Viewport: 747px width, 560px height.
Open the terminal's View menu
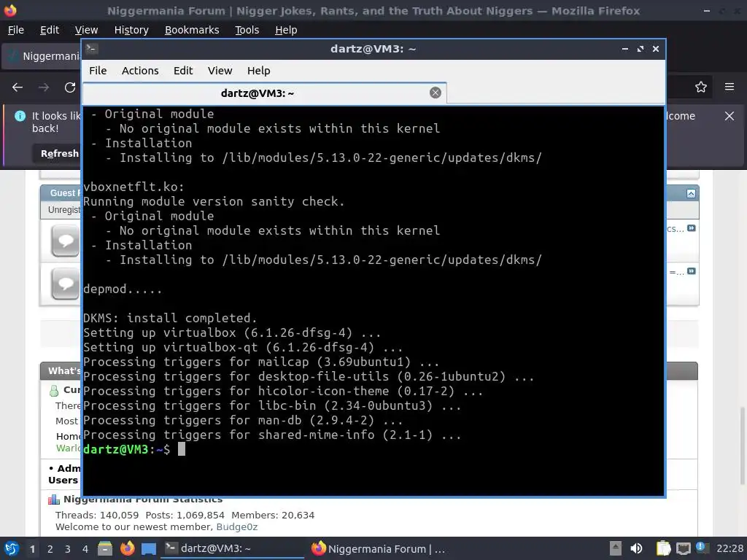point(220,71)
